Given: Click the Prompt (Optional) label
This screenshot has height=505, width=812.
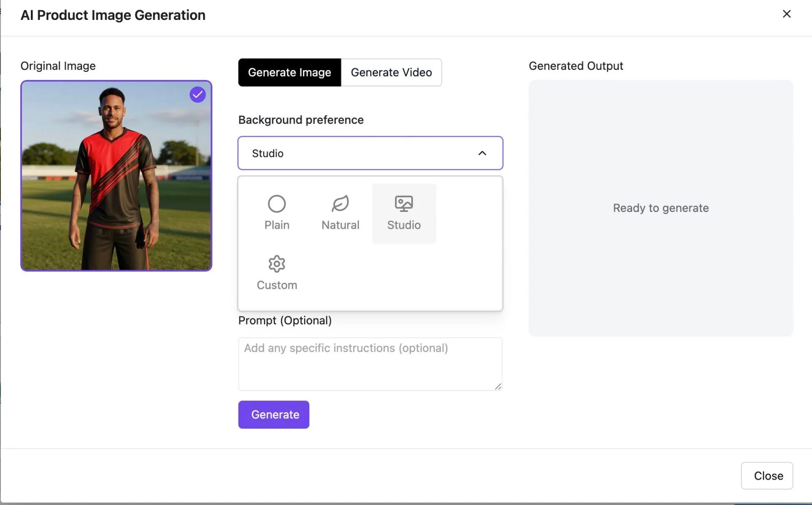Looking at the screenshot, I should click(x=285, y=321).
